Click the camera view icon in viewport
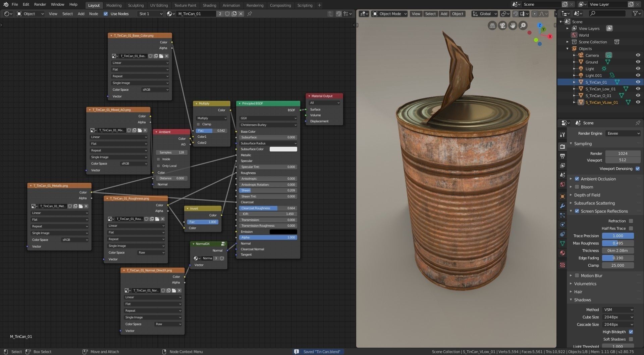 502,26
